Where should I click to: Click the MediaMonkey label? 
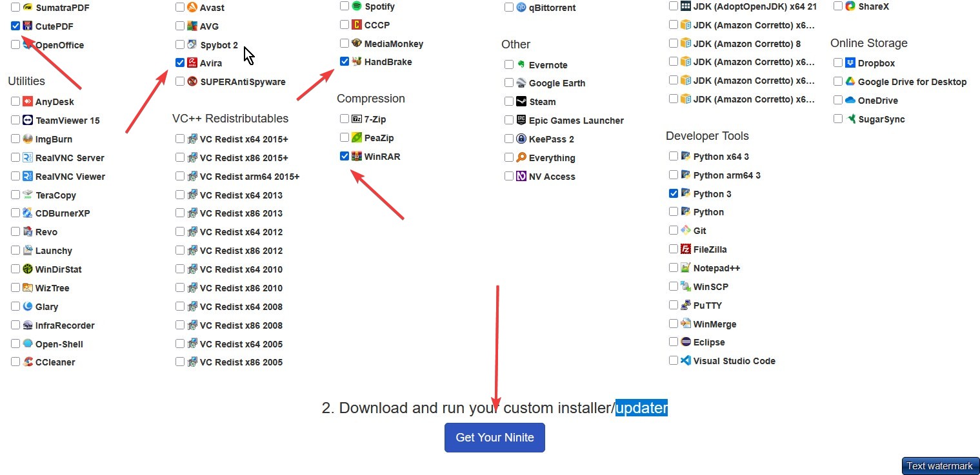click(x=394, y=44)
